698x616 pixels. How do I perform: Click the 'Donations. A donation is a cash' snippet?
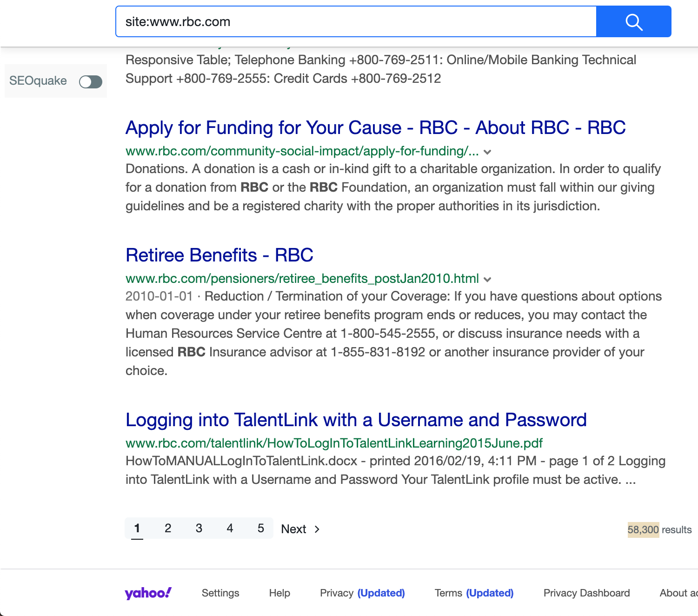coord(393,187)
